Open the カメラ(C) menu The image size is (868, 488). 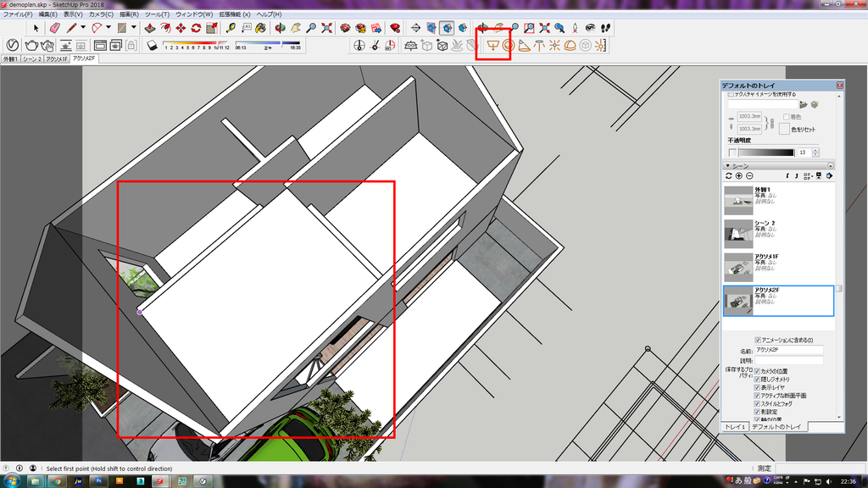point(101,14)
